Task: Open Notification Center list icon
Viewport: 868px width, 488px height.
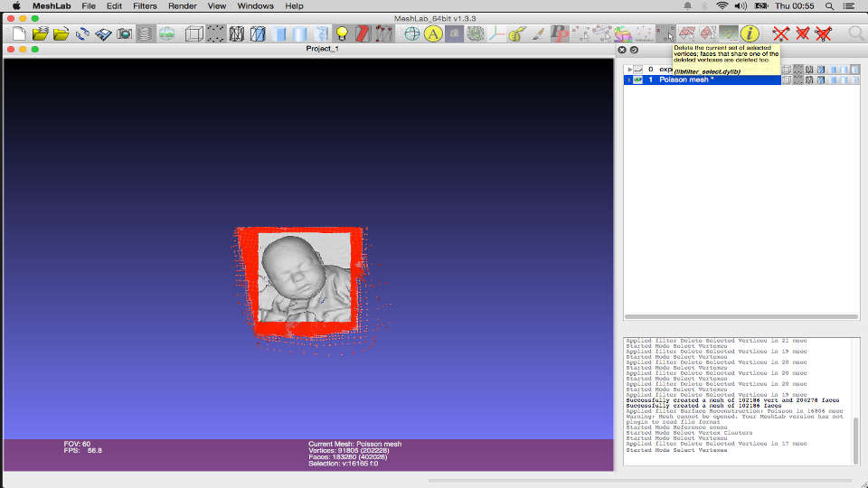Action: pos(849,6)
